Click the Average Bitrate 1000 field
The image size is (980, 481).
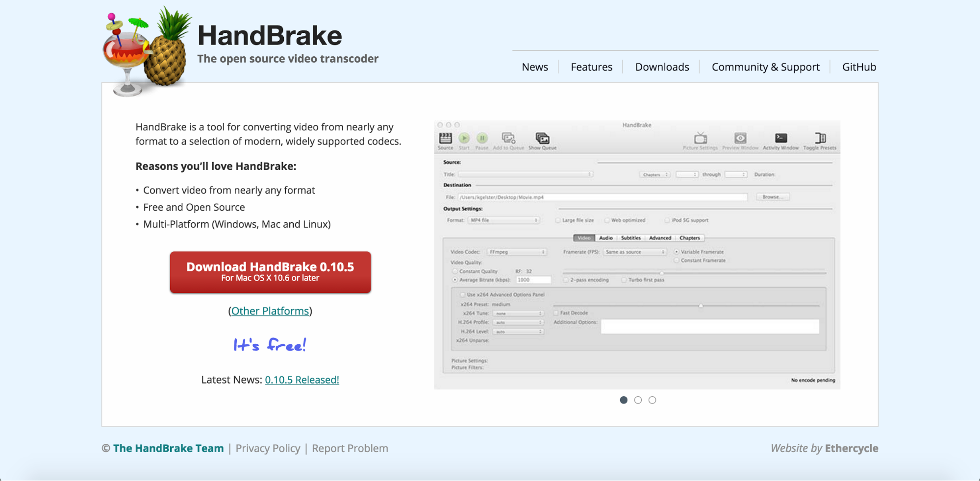click(533, 280)
